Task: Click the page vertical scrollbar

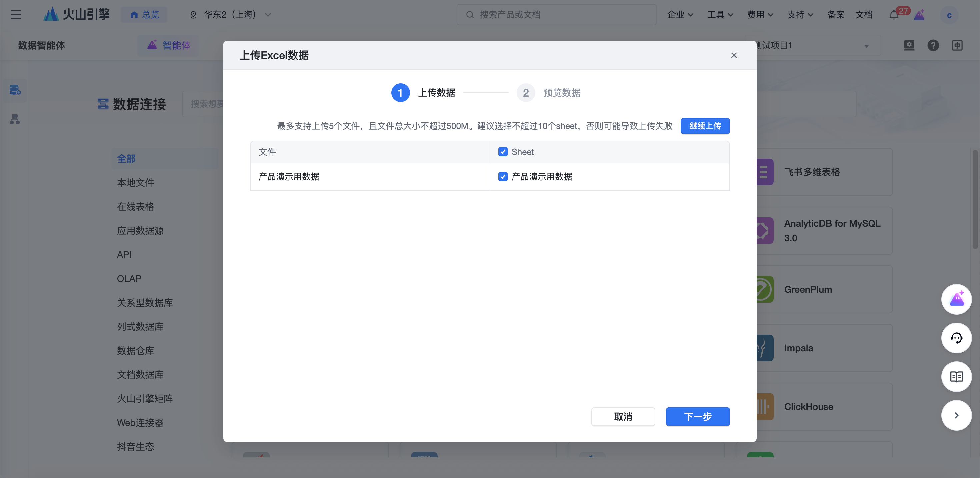Action: point(975,200)
